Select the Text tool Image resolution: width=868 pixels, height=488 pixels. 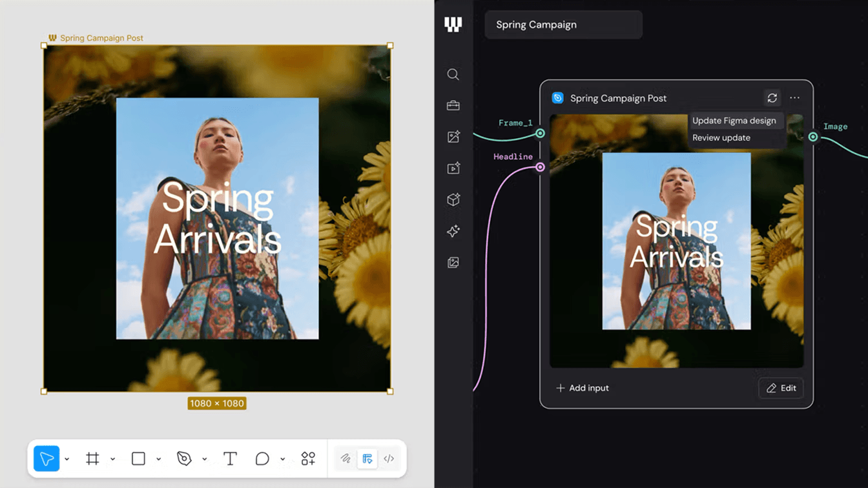230,458
